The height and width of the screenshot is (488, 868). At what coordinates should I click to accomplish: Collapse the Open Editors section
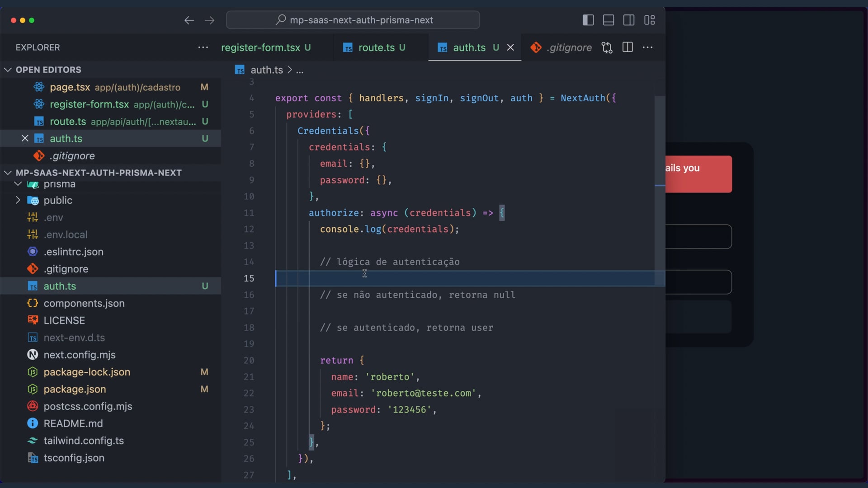click(8, 70)
